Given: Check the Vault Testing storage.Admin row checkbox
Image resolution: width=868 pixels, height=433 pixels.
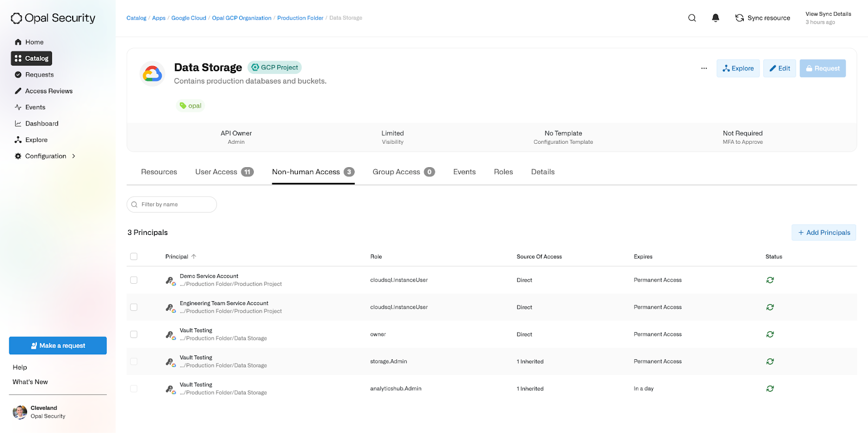Looking at the screenshot, I should pyautogui.click(x=133, y=361).
